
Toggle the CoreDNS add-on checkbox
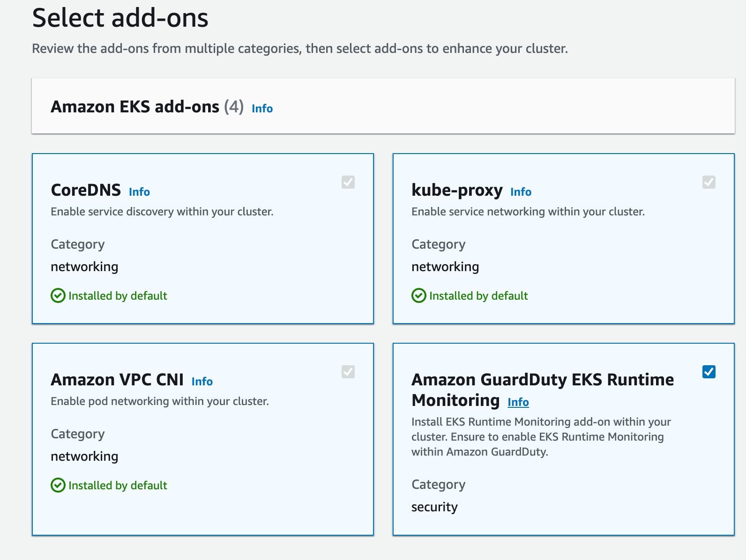348,182
